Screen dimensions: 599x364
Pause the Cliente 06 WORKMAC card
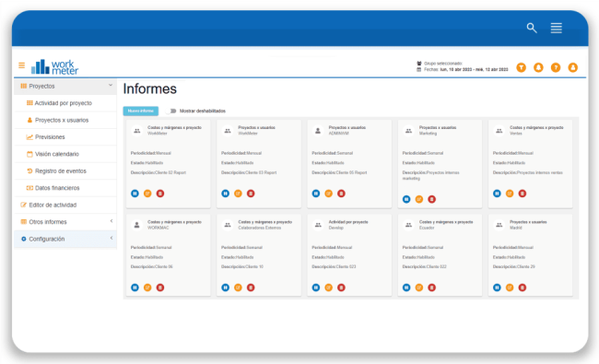click(135, 288)
